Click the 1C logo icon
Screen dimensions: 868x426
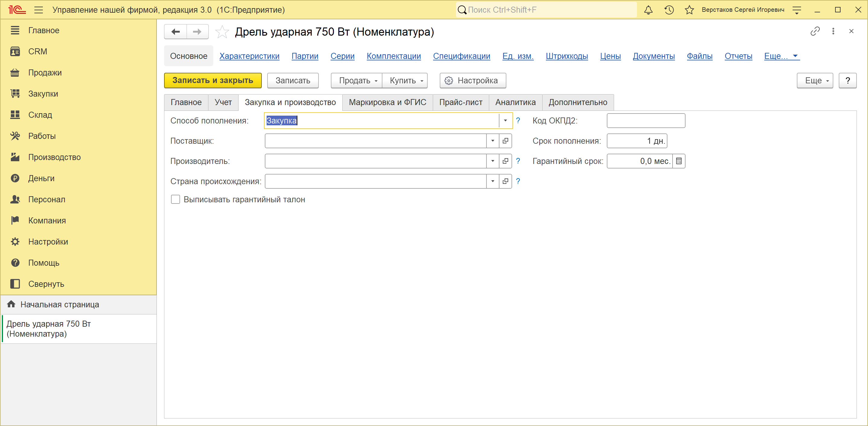click(x=17, y=10)
